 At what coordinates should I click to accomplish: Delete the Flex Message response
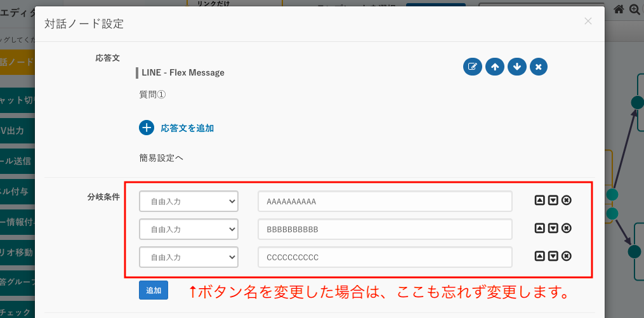[x=539, y=67]
